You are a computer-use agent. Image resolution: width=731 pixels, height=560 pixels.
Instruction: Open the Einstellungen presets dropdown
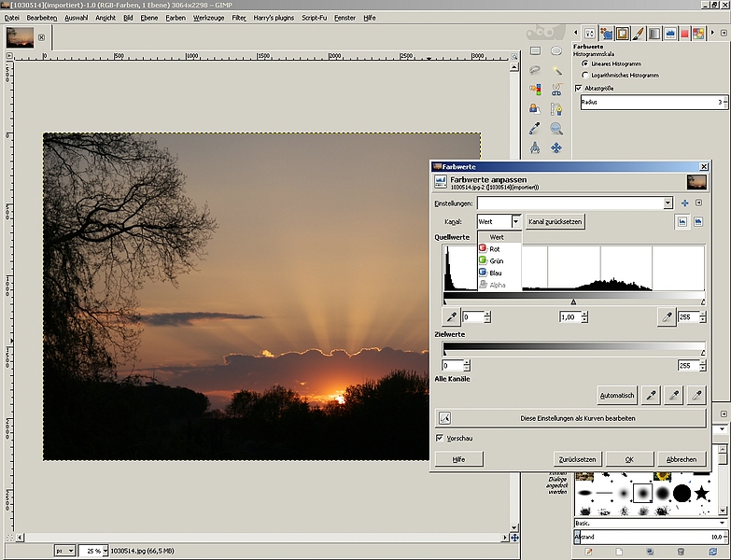pyautogui.click(x=668, y=203)
